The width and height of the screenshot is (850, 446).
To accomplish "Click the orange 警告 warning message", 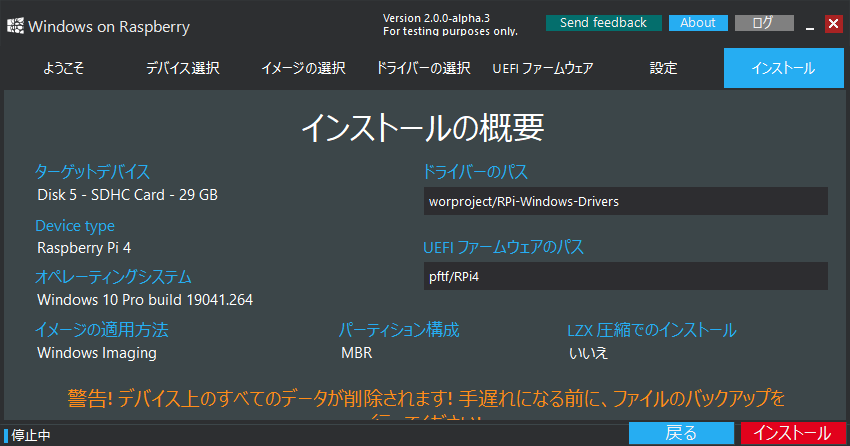I will click(x=426, y=404).
